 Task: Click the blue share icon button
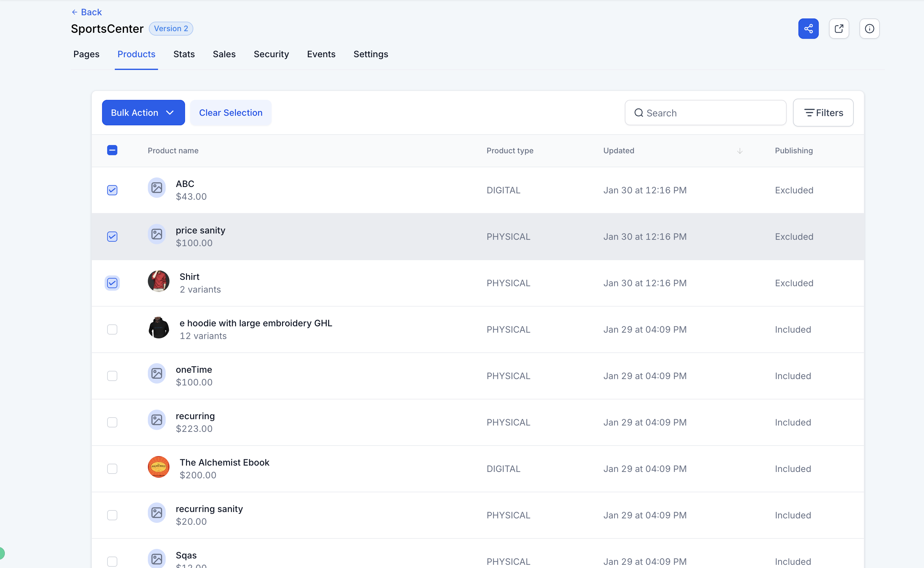pos(808,29)
